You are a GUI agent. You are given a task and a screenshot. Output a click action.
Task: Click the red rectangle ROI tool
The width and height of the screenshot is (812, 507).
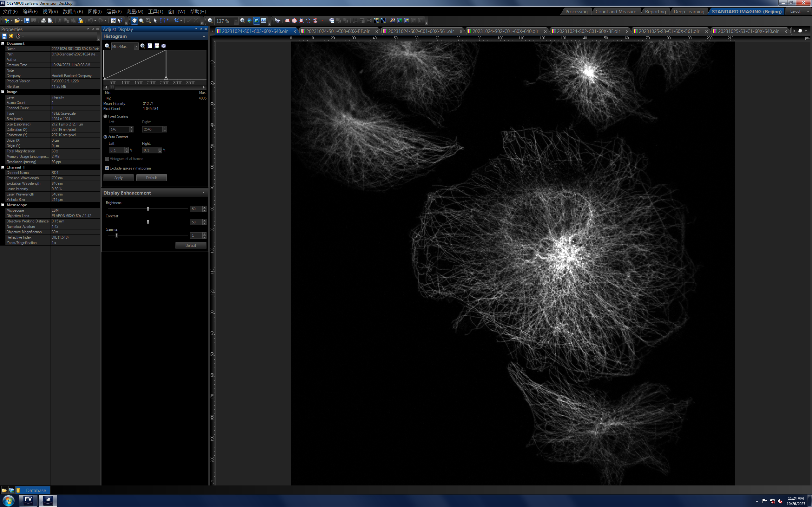(287, 21)
